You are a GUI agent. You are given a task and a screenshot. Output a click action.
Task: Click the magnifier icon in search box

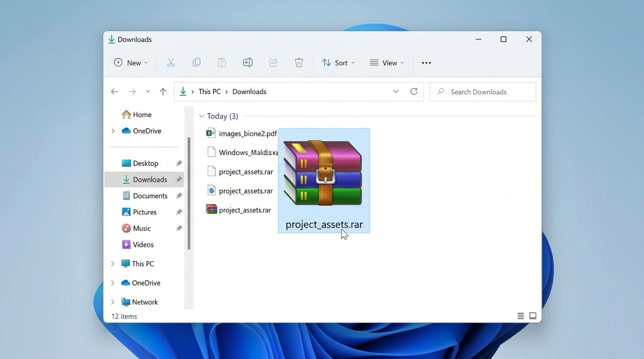coord(440,92)
